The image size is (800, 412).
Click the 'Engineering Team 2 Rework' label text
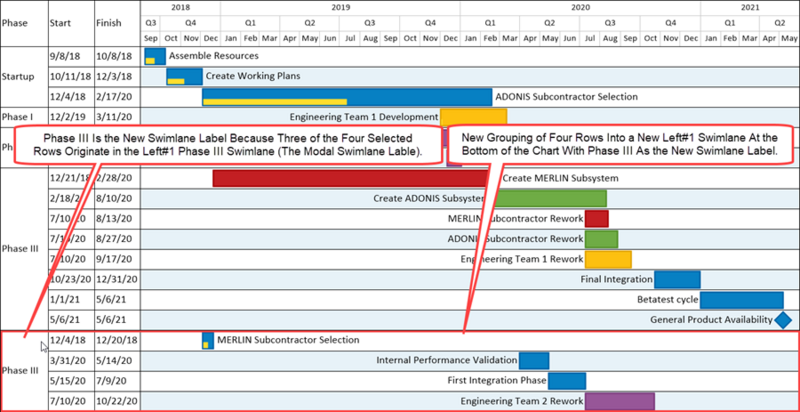522,401
